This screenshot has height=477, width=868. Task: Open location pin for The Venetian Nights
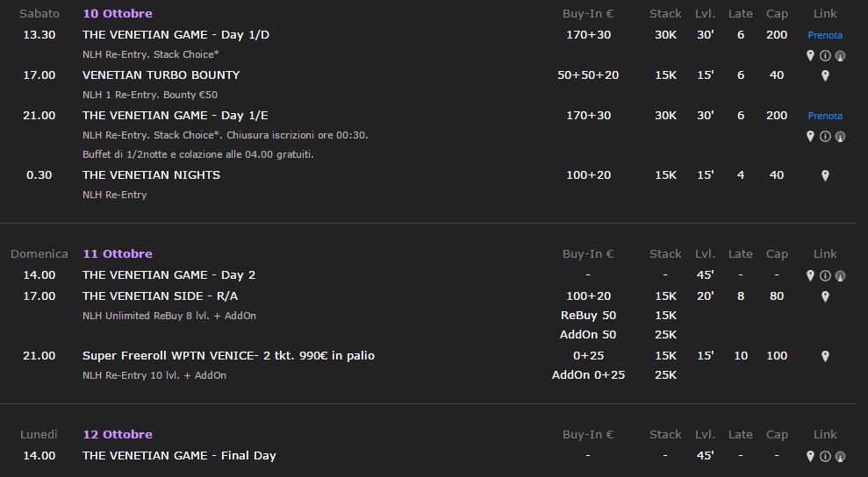coord(825,175)
